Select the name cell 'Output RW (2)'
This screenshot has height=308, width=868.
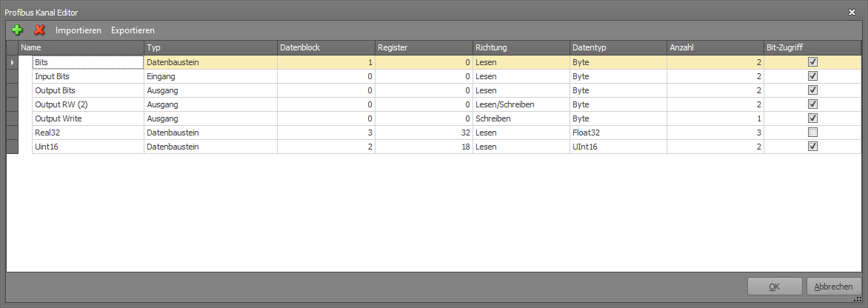(x=88, y=104)
